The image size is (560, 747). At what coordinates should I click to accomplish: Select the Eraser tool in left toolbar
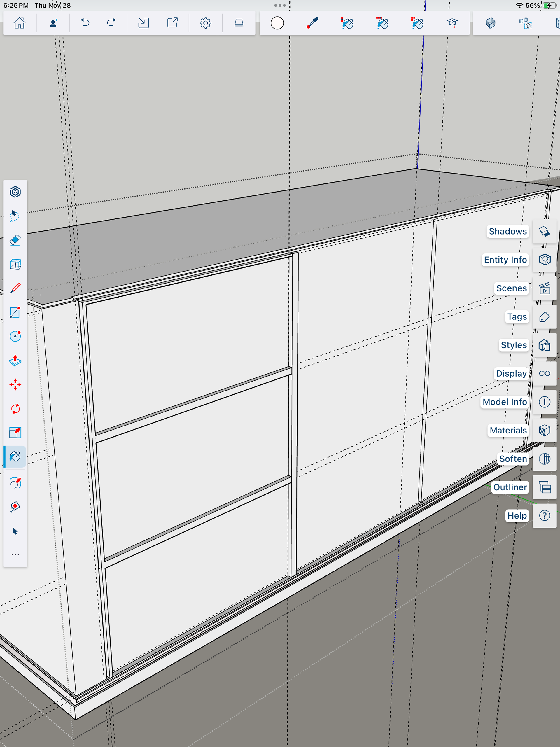[15, 240]
